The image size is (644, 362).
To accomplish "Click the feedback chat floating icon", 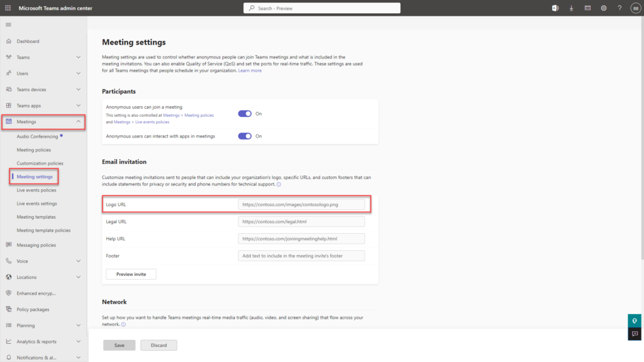I will coord(635,334).
